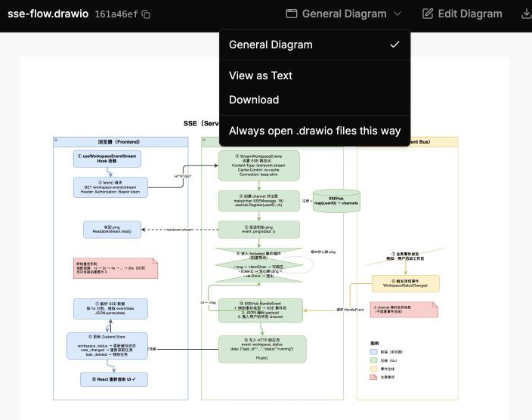Click the pink note icon in legend
The height and width of the screenshot is (420, 532).
tap(373, 377)
